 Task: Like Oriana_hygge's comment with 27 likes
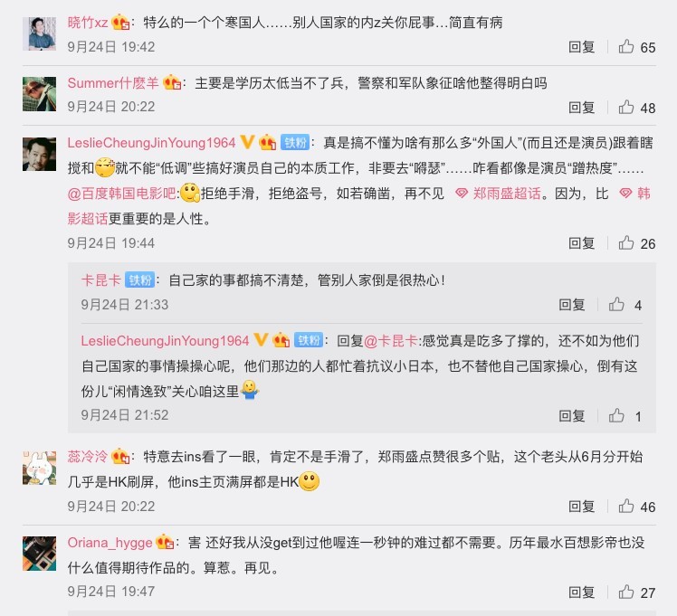pyautogui.click(x=626, y=592)
